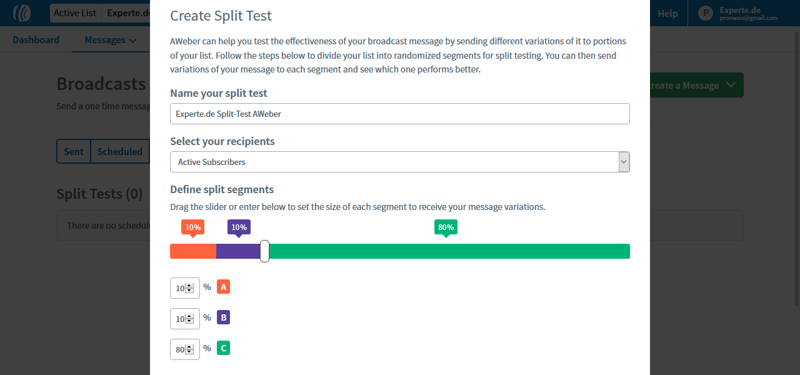Click the white split slider handle
Viewport: 800px width, 375px height.
[x=264, y=251]
